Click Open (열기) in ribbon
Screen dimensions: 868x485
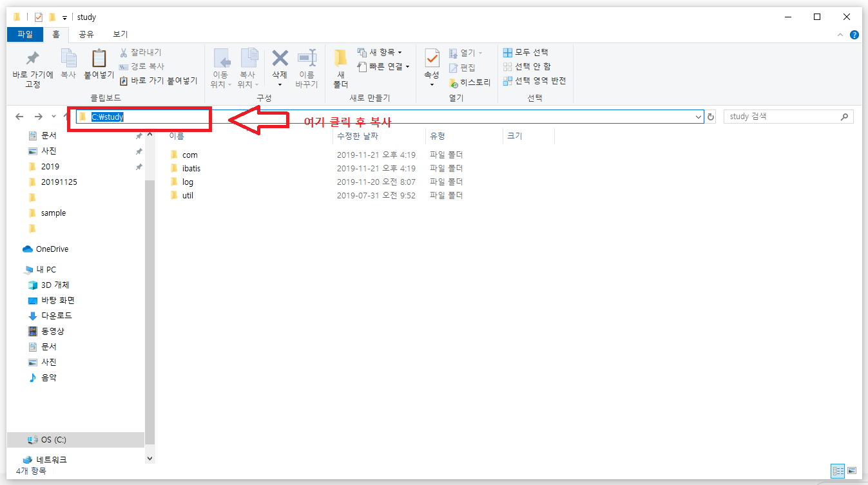[x=465, y=53]
